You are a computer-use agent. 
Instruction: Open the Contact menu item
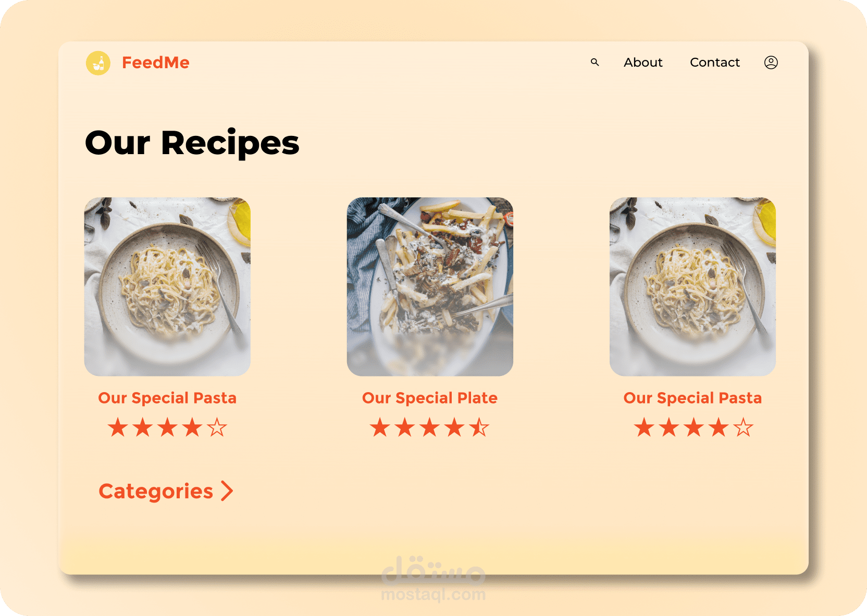(715, 62)
